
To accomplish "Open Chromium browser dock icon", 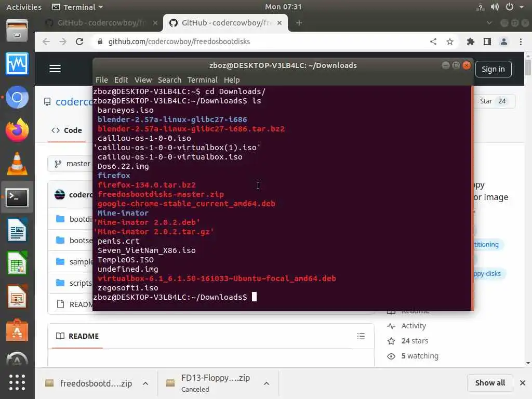I will pyautogui.click(x=17, y=97).
